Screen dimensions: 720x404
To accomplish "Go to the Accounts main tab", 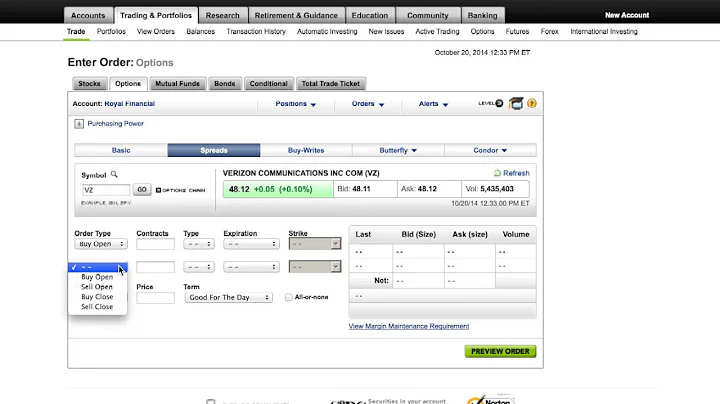I will tap(88, 15).
